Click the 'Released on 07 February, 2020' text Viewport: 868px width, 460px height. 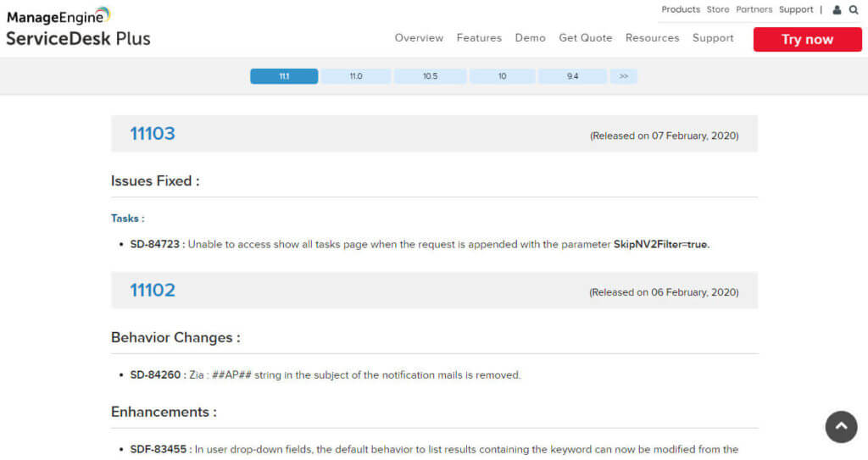(x=665, y=136)
